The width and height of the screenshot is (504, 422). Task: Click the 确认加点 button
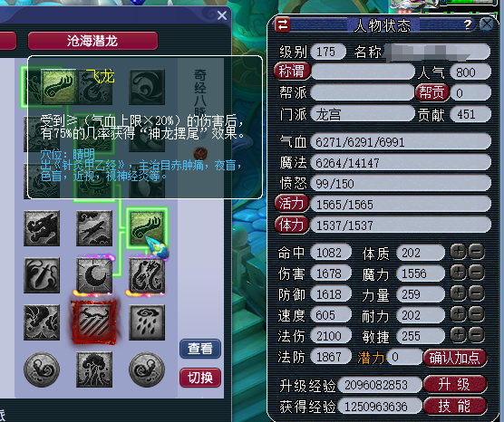[x=455, y=358]
